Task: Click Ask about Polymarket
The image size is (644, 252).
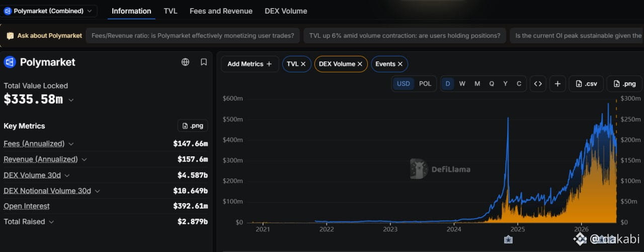Action: 44,36
